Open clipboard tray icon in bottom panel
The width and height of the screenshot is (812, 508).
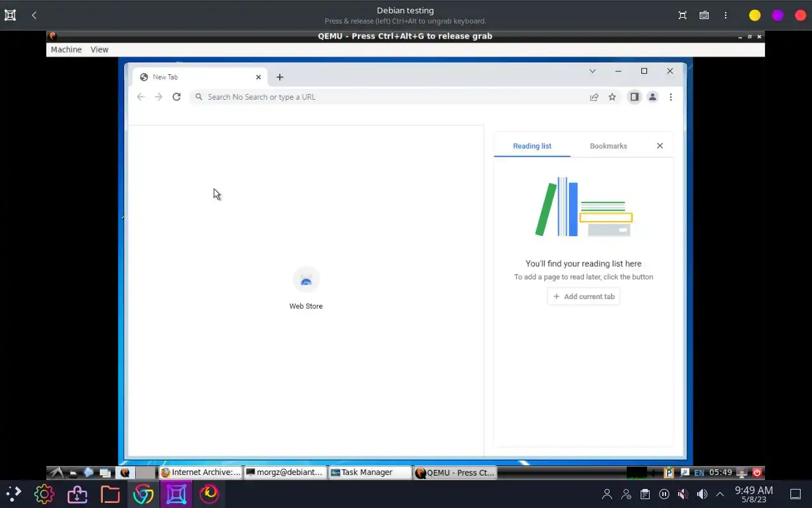[645, 494]
